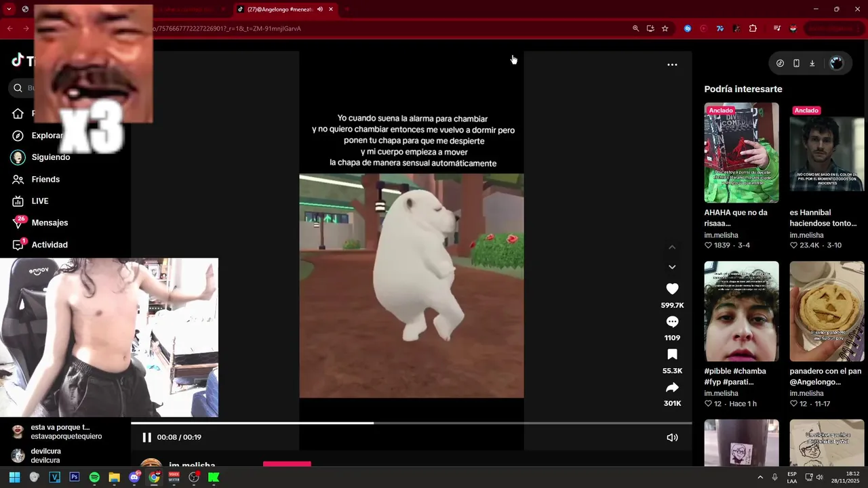Click the browser back arrow

click(x=9, y=28)
